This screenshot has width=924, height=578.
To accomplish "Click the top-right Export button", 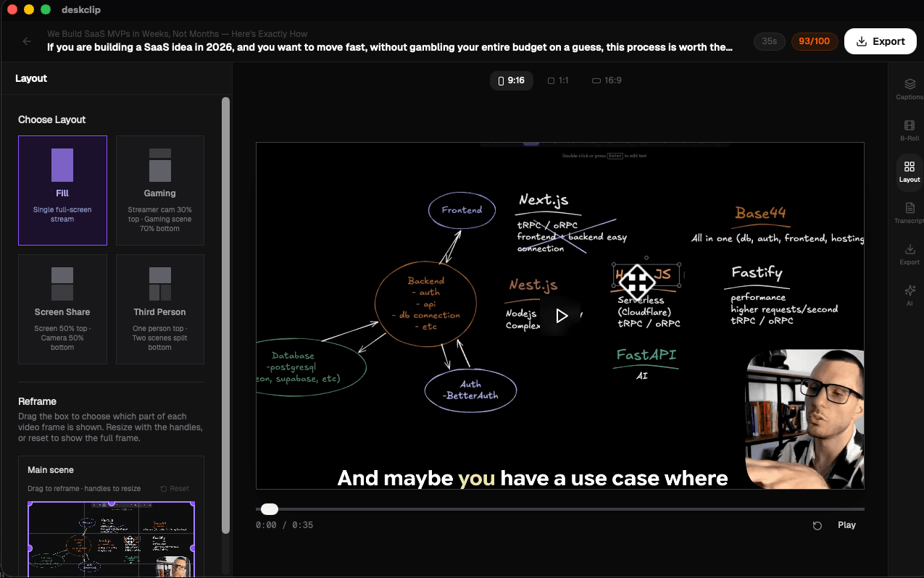I will coord(881,41).
